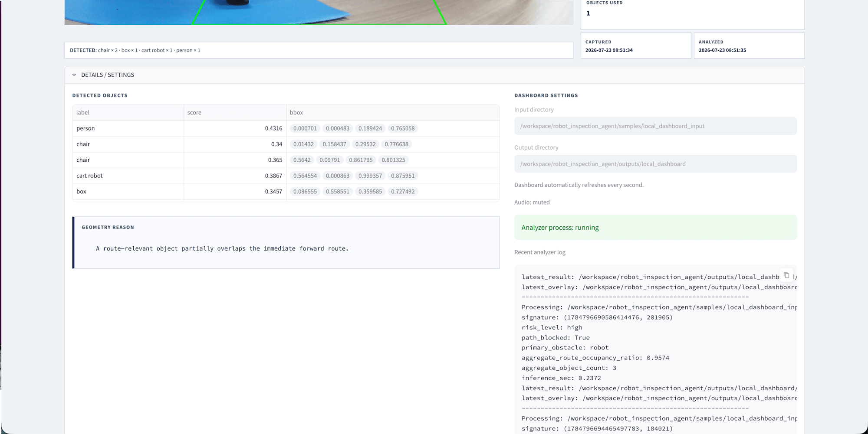Click bbox value 0.158437 in chair row

[335, 144]
